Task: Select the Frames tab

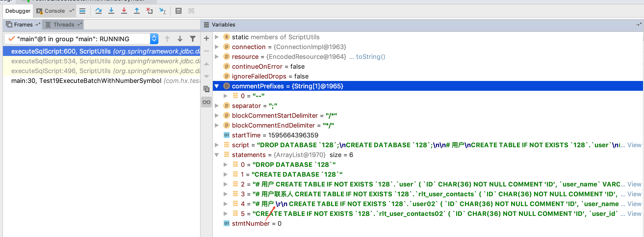Action: pyautogui.click(x=23, y=25)
